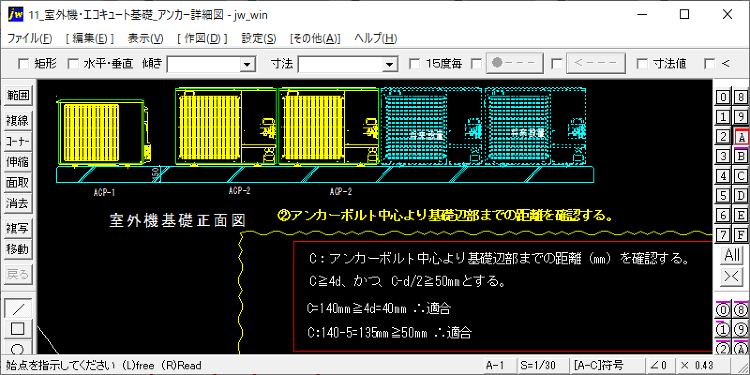
Task: Activate layer F square button
Action: pyautogui.click(x=741, y=235)
